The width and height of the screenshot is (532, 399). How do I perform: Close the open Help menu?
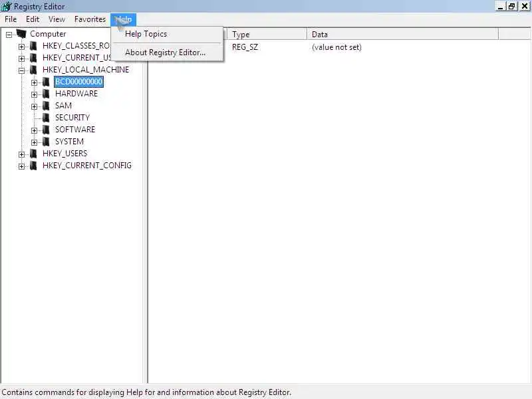pos(124,19)
